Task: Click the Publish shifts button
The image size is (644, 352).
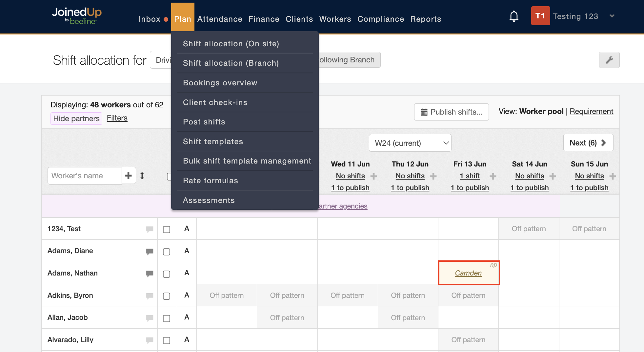Action: point(451,112)
